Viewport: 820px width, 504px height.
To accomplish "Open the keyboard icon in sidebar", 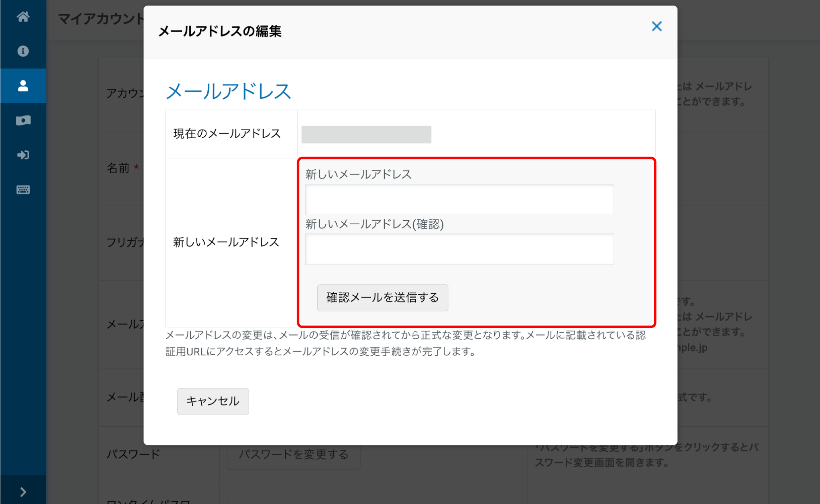I will pos(23,190).
